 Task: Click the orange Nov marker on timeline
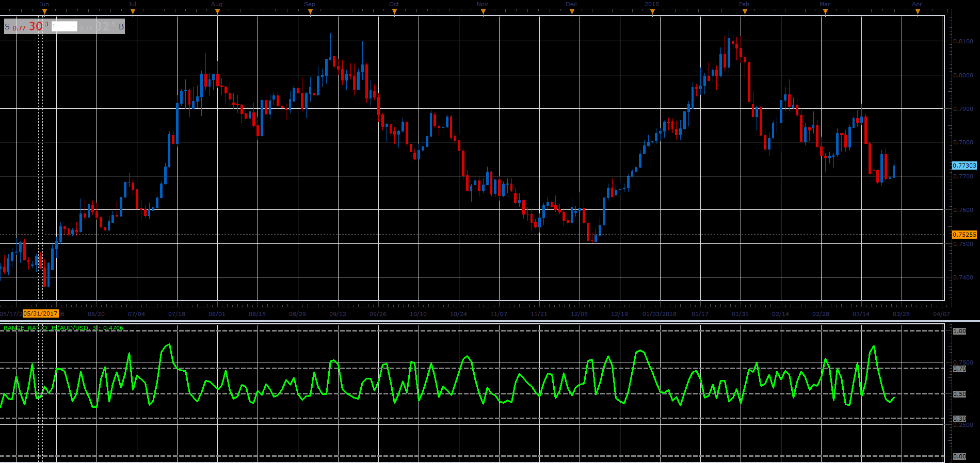point(483,11)
